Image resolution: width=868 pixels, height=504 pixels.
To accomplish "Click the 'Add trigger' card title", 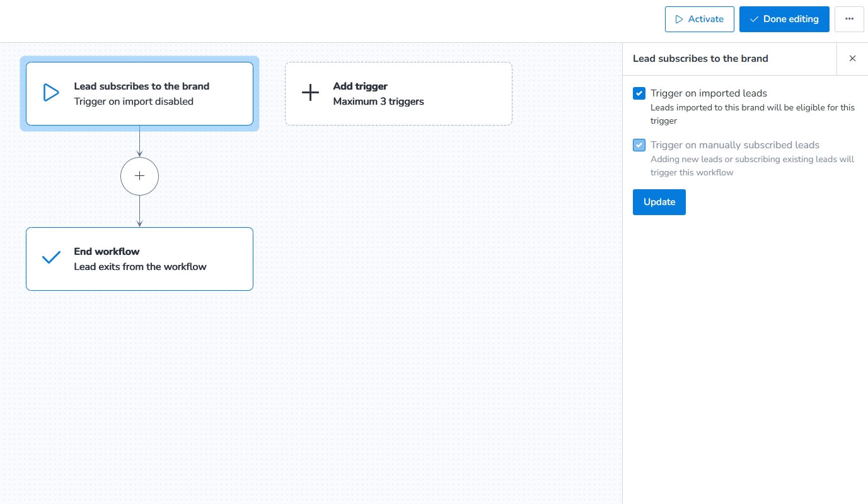I will [x=360, y=86].
